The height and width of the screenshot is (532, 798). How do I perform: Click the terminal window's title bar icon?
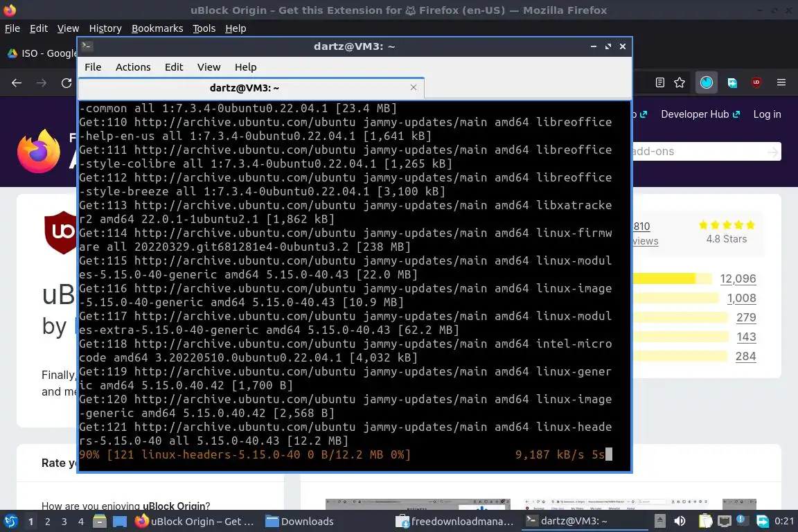[x=86, y=46]
